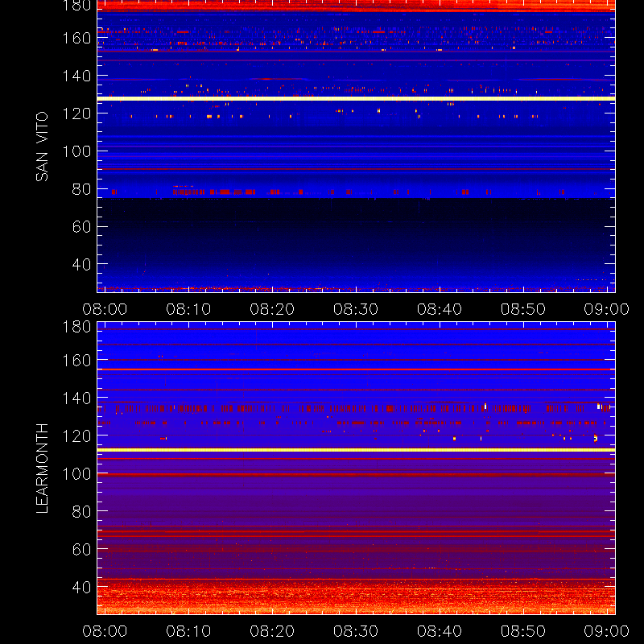
Task: Click 08:10 time label under San Vito plot
Action: point(188,309)
